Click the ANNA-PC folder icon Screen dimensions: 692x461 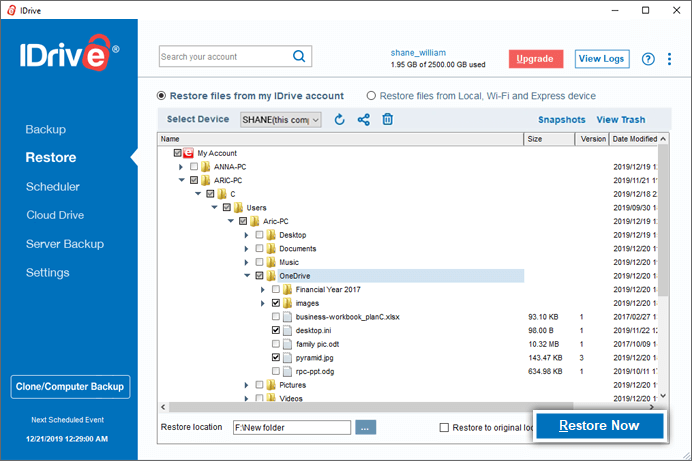coord(205,167)
